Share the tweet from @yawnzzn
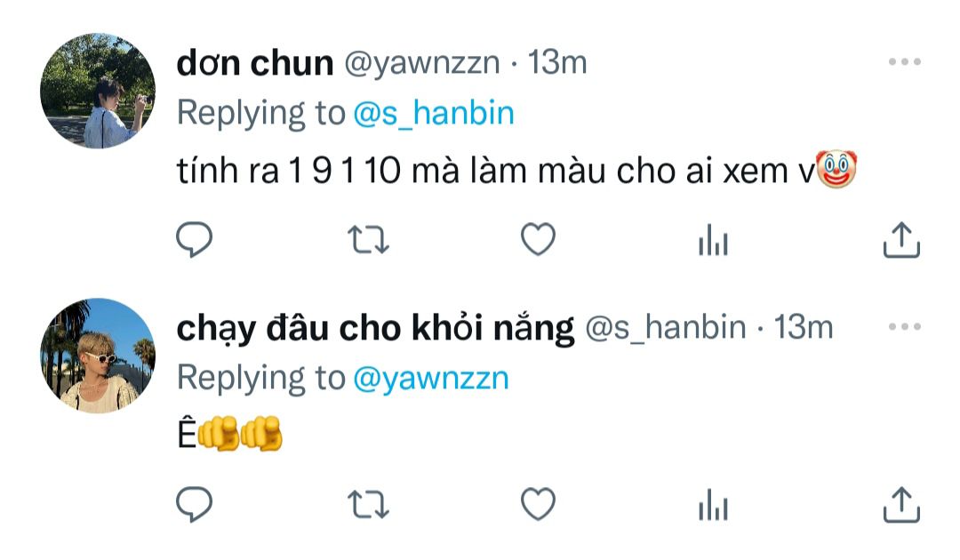The height and width of the screenshot is (560, 960). coord(901,240)
